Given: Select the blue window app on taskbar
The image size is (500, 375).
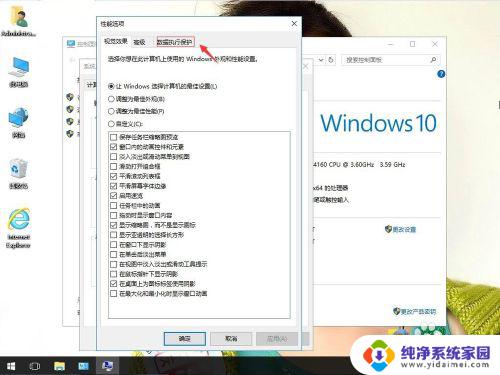Looking at the screenshot, I should point(83,366).
